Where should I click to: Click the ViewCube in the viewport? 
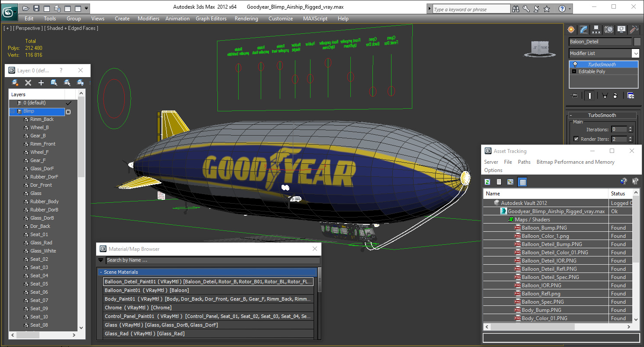pos(540,49)
